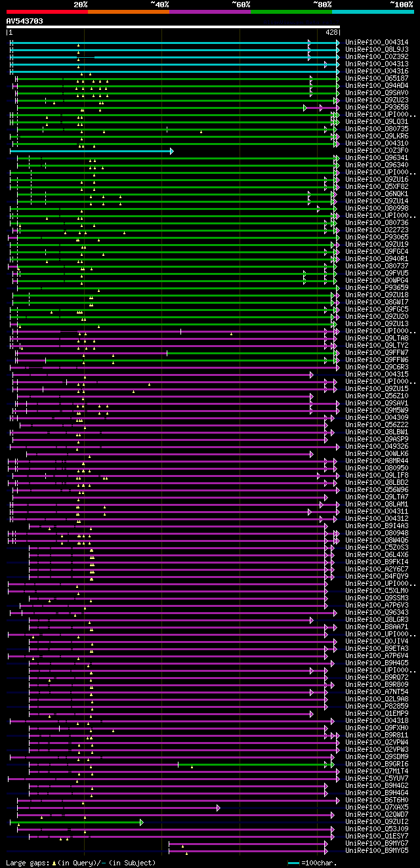Click the cyan =100char. scale key

[x=293, y=863]
